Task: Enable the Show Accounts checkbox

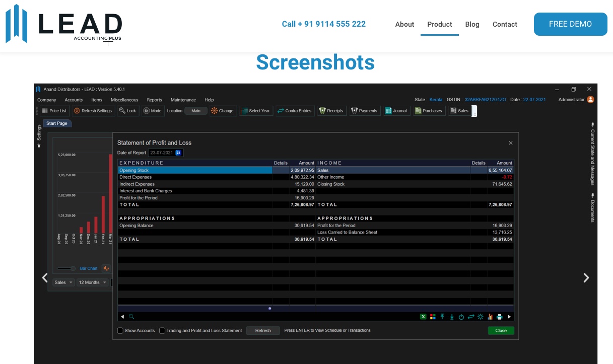Action: coord(120,331)
